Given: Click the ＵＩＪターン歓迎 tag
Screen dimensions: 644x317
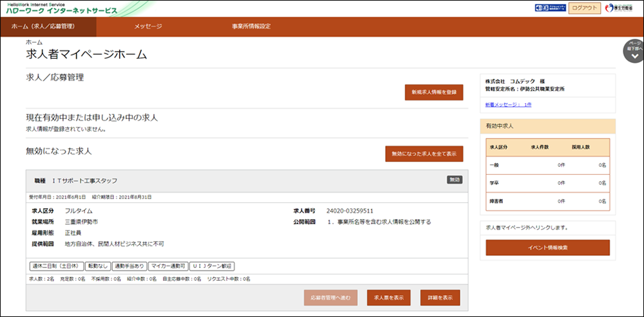Looking at the screenshot, I should pos(212,265).
